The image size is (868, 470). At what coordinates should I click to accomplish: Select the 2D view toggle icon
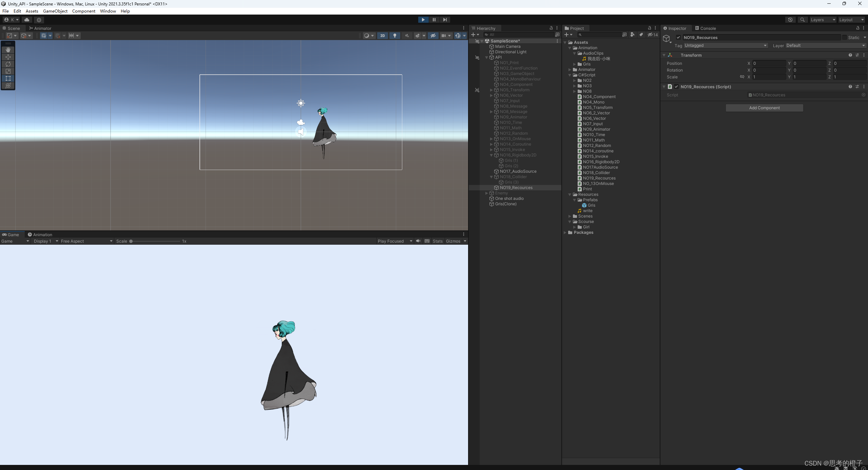[382, 35]
